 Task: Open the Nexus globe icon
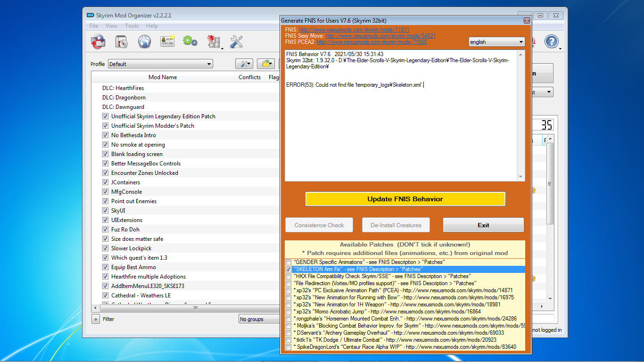144,41
